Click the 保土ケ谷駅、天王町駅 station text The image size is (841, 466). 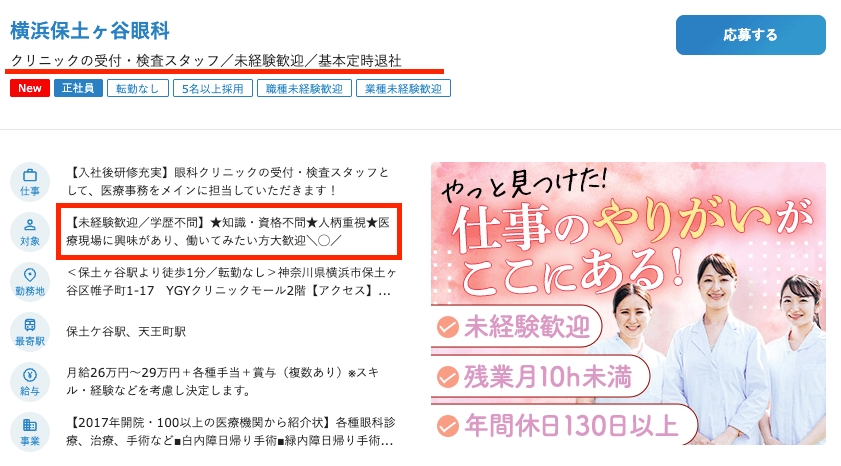(x=126, y=331)
